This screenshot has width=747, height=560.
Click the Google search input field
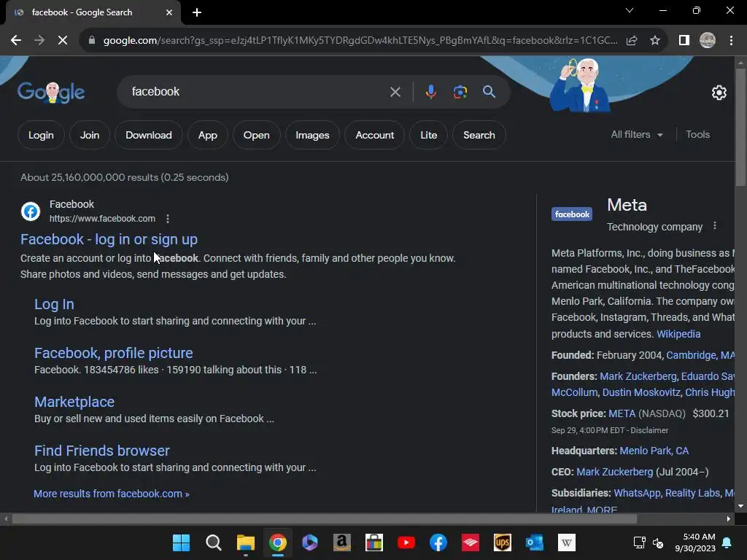pos(258,91)
